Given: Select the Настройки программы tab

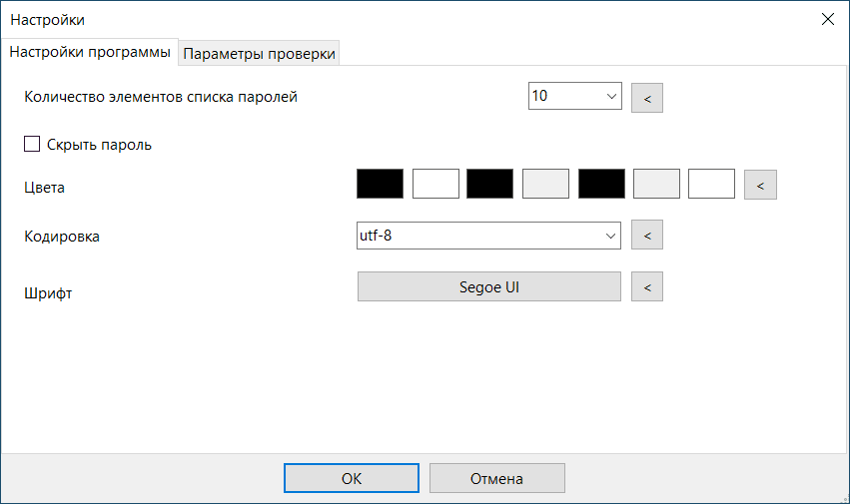Looking at the screenshot, I should (x=91, y=53).
